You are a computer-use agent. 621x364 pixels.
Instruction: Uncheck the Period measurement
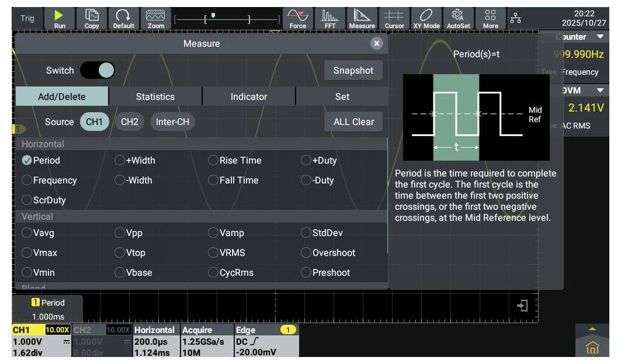(27, 161)
